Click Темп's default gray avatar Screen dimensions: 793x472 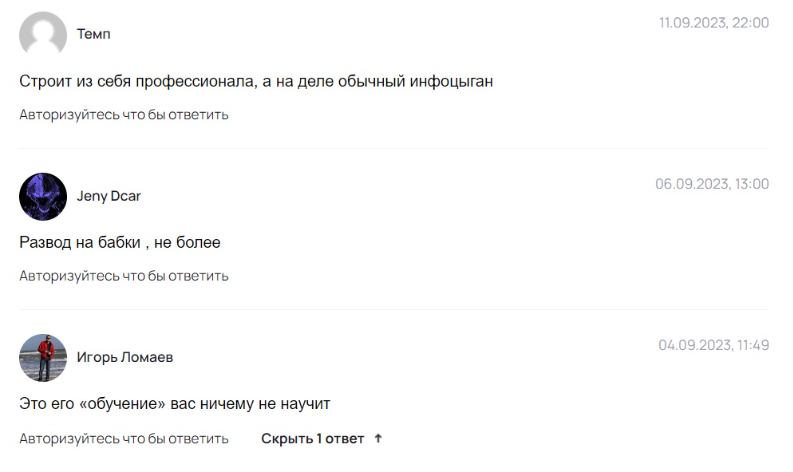(x=43, y=34)
